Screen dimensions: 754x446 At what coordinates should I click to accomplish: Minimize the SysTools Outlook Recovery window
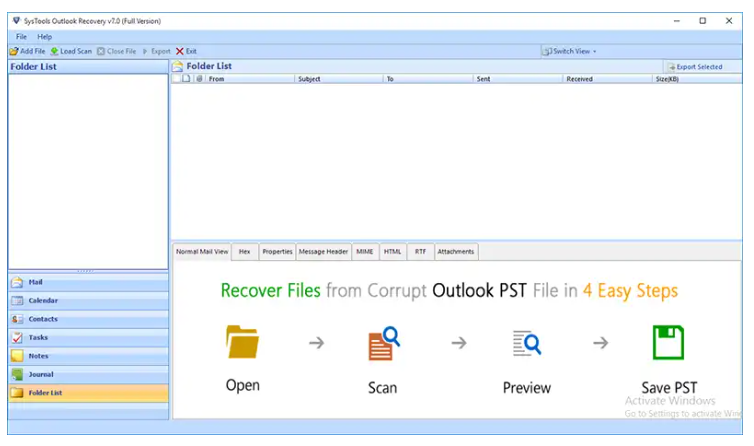677,21
